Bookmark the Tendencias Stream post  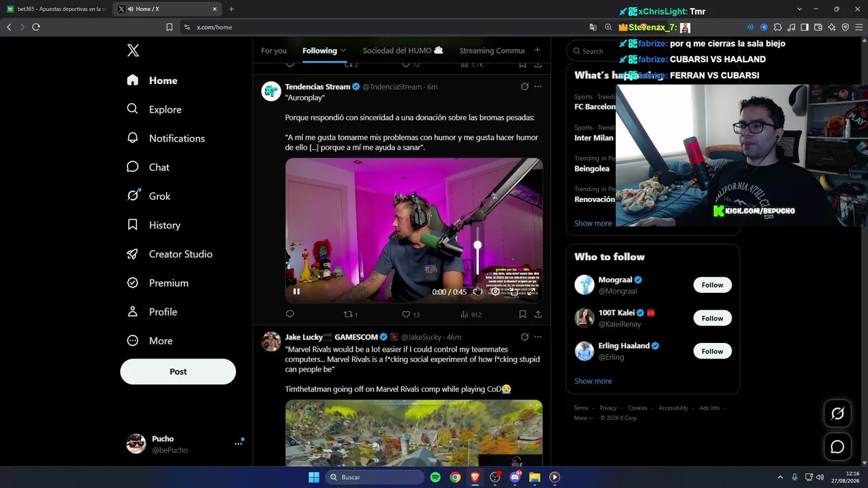click(522, 314)
